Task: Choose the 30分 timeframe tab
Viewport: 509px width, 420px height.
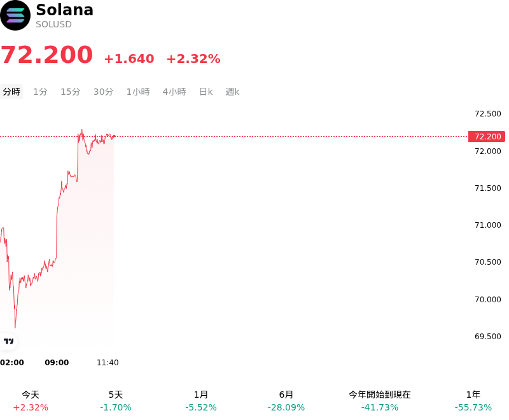Action: click(103, 92)
